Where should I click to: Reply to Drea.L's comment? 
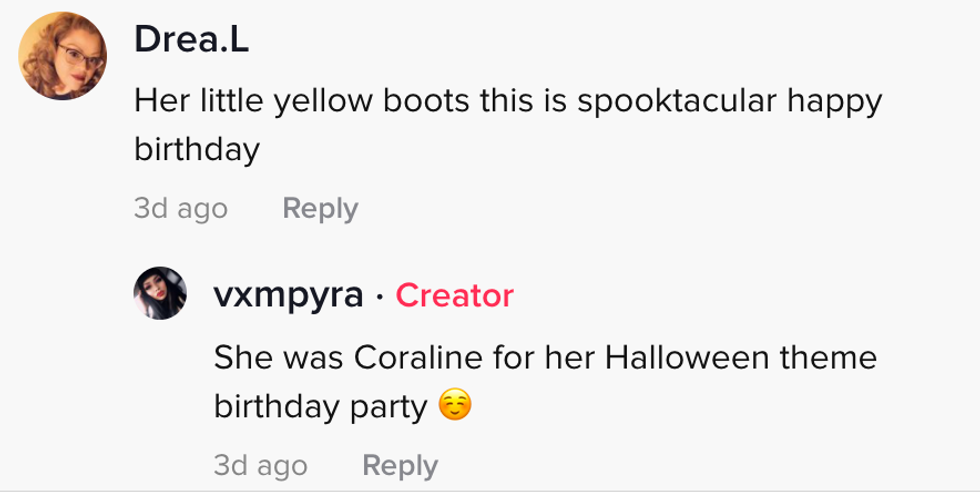click(319, 209)
